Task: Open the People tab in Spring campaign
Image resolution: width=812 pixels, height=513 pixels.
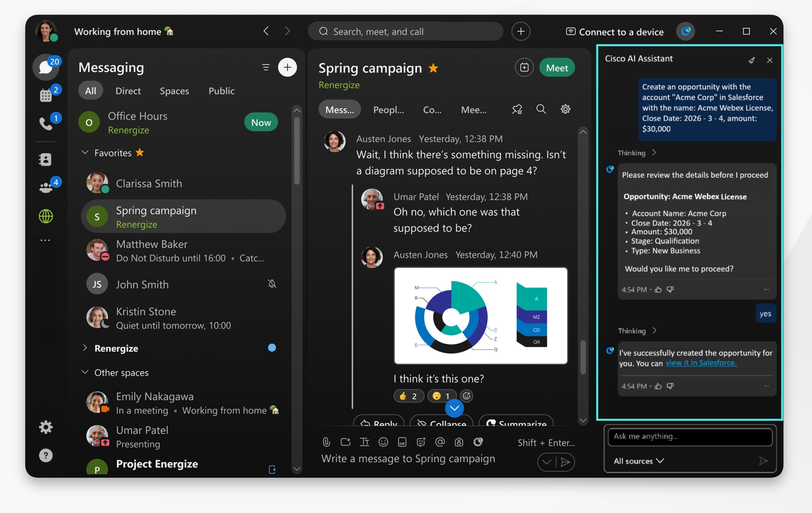Action: [x=389, y=109]
